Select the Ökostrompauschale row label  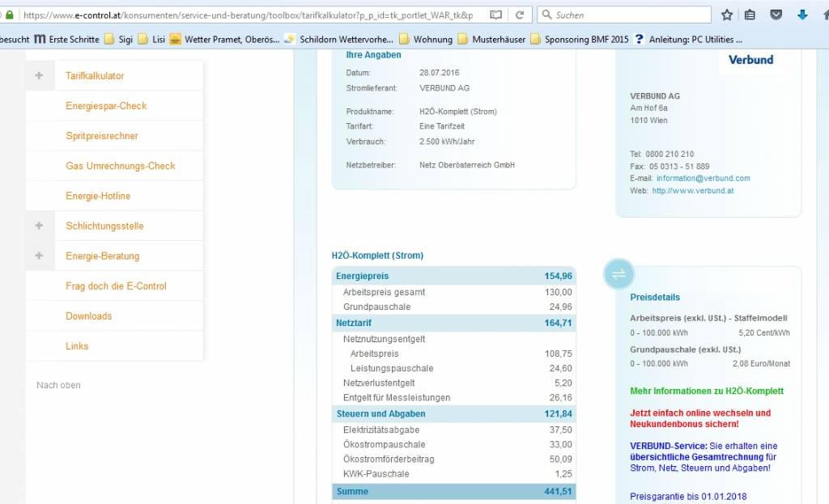pos(385,445)
